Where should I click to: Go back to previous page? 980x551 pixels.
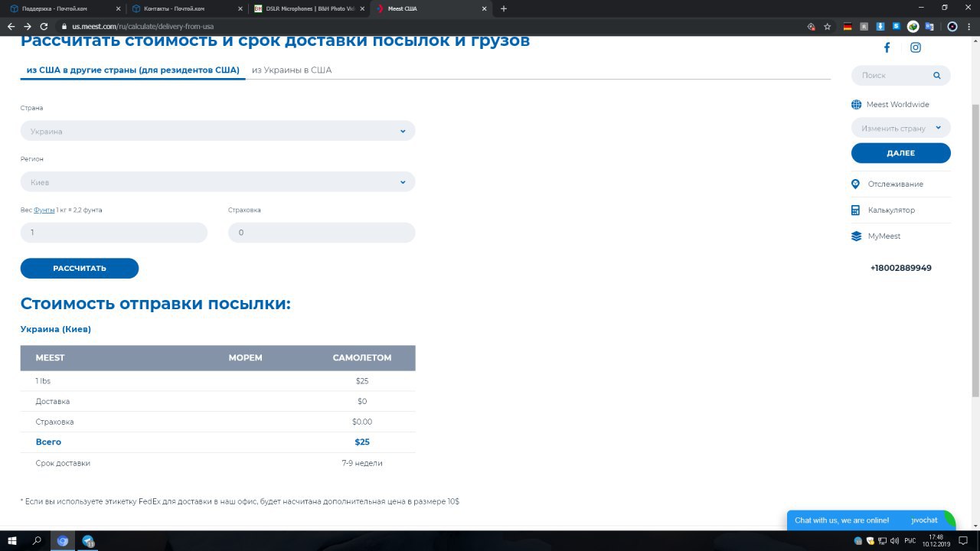point(11,26)
